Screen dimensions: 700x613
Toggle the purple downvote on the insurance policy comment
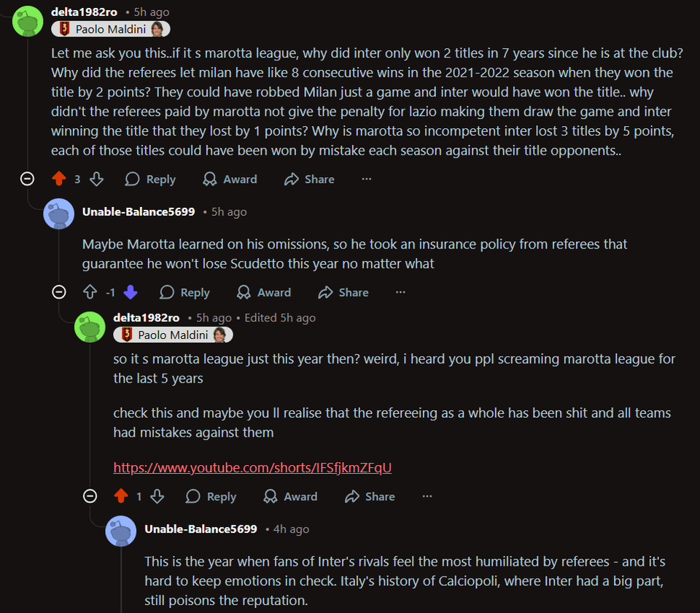131,292
